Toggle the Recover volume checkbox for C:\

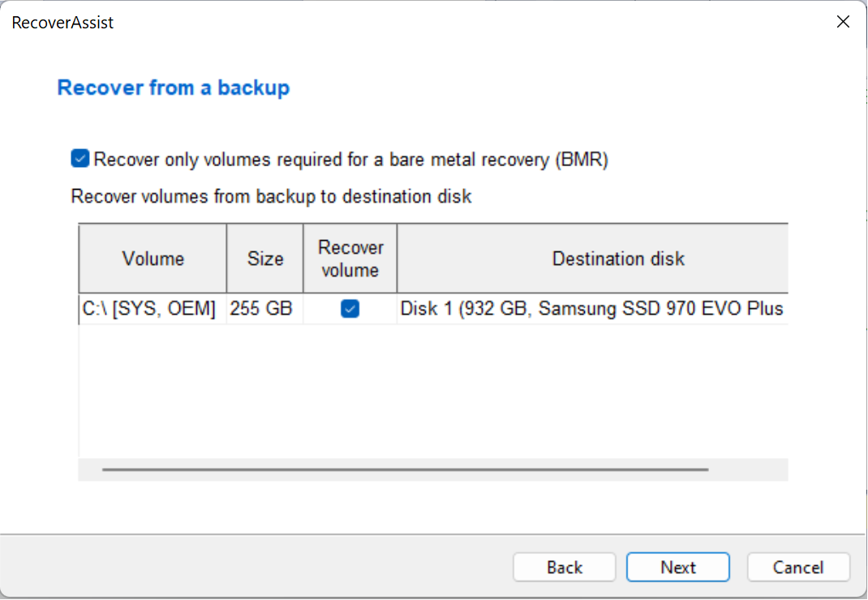tap(350, 308)
